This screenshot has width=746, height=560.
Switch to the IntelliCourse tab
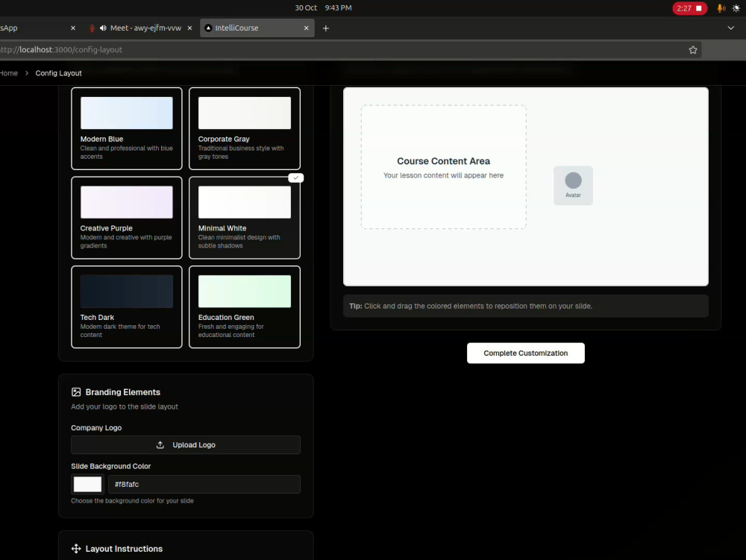click(x=257, y=28)
